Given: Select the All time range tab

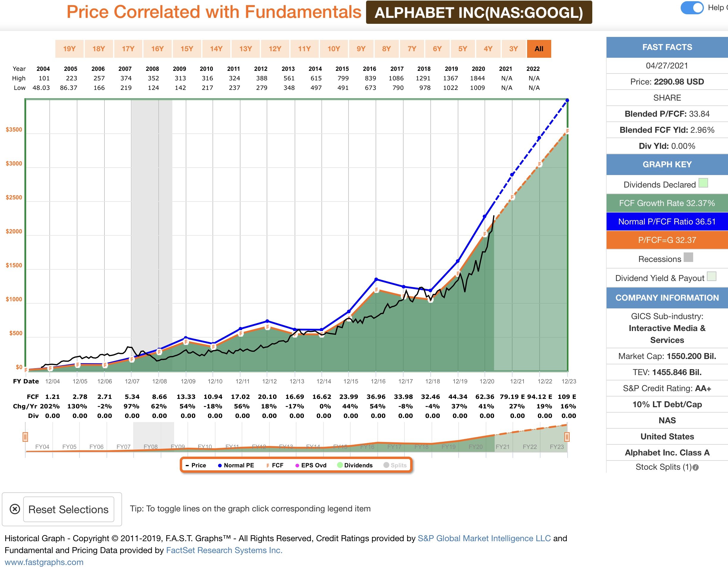Looking at the screenshot, I should (539, 49).
